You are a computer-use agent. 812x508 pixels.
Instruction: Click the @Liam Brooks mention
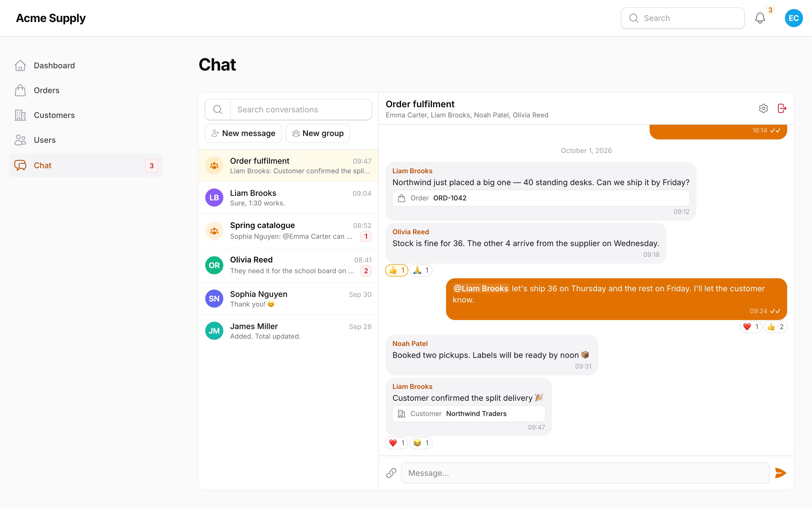click(x=481, y=289)
